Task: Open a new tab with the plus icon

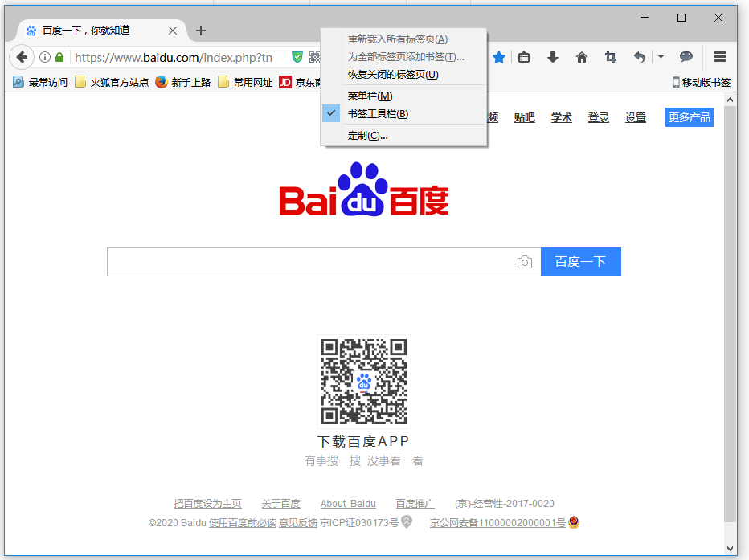Action: point(200,31)
